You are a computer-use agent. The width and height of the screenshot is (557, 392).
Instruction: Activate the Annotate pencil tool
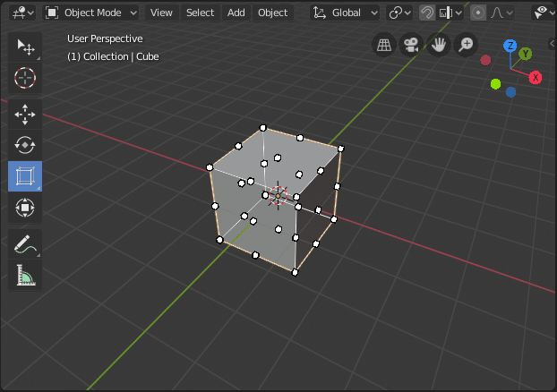[25, 244]
